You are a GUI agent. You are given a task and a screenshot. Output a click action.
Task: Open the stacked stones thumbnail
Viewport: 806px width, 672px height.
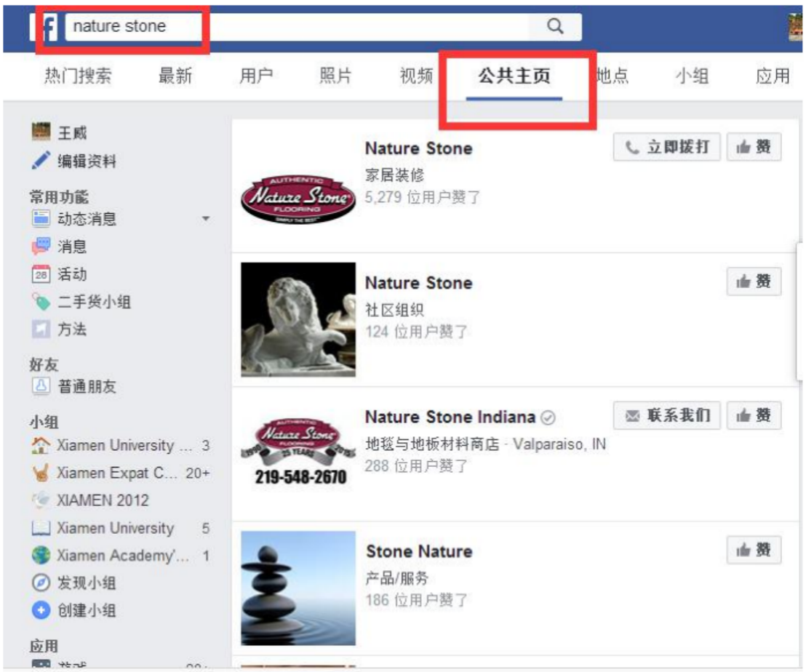(x=298, y=588)
